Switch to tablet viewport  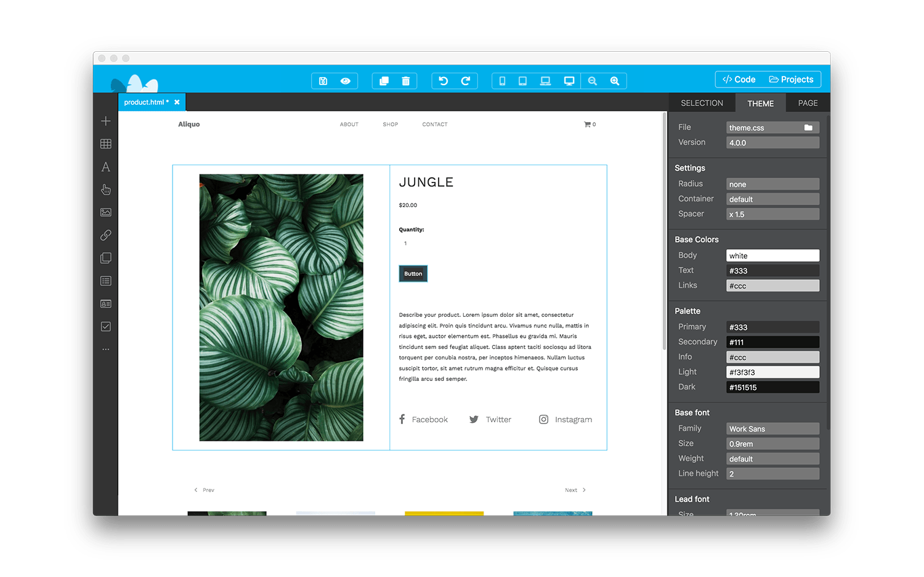pos(522,81)
